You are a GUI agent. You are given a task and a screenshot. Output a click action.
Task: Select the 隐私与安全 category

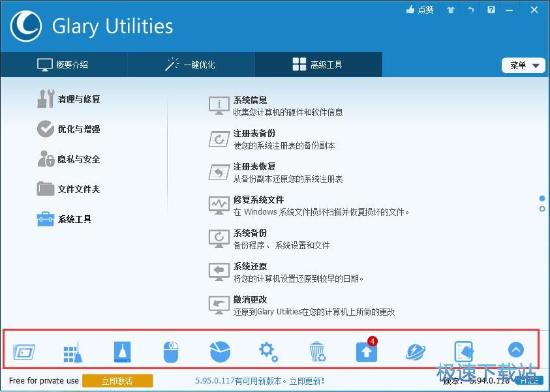(x=69, y=159)
